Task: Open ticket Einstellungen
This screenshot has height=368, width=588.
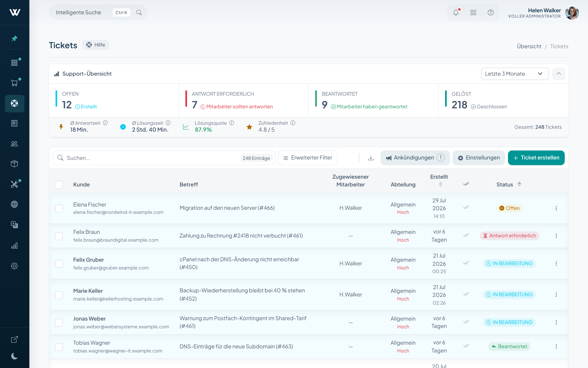Action: coord(479,158)
